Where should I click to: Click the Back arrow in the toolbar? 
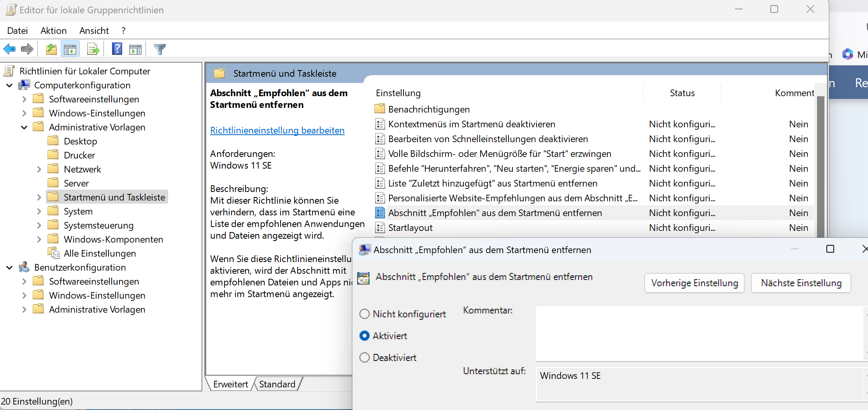(9, 49)
